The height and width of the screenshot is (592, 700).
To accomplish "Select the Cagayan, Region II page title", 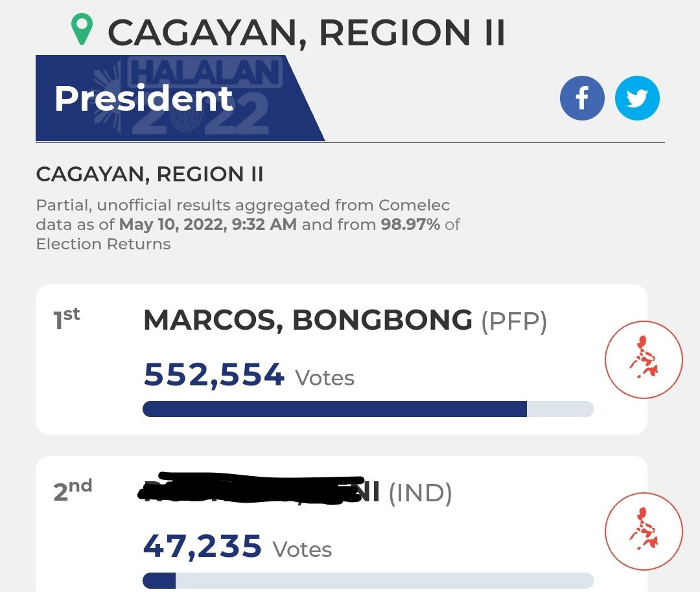I will click(x=306, y=32).
